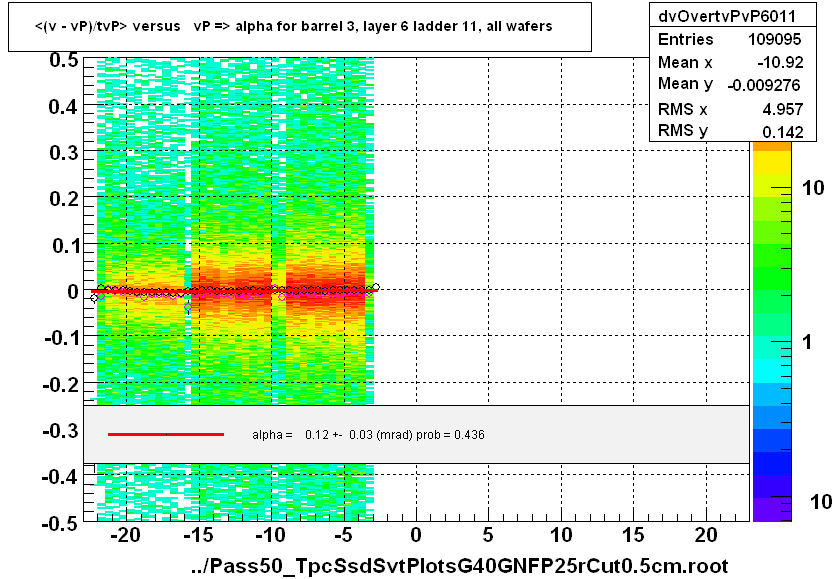Click the Mean y value -0.009276
The image size is (833, 579).
pos(763,85)
